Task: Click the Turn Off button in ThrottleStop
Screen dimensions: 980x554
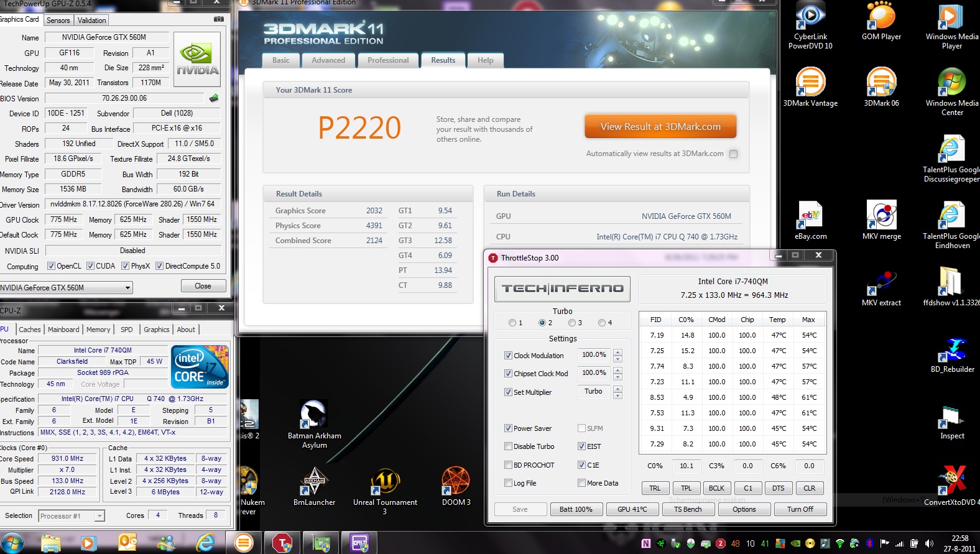Action: coord(800,509)
